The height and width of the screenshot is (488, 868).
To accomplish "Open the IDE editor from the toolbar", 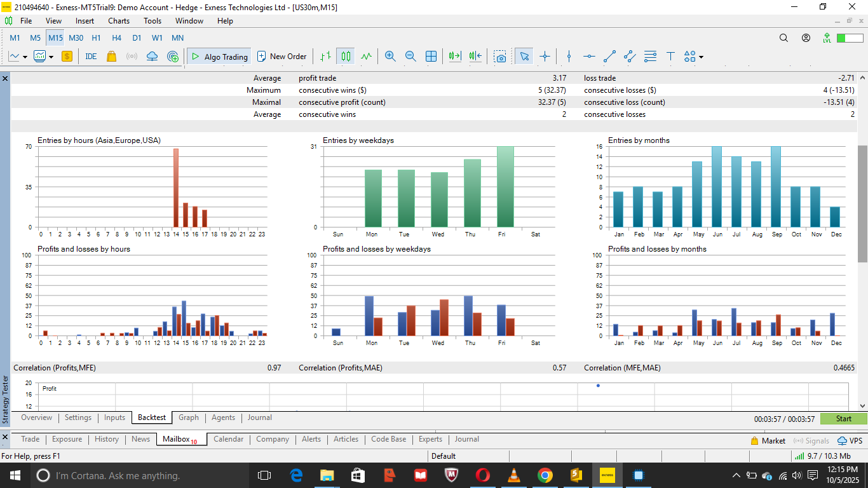I will (x=91, y=57).
